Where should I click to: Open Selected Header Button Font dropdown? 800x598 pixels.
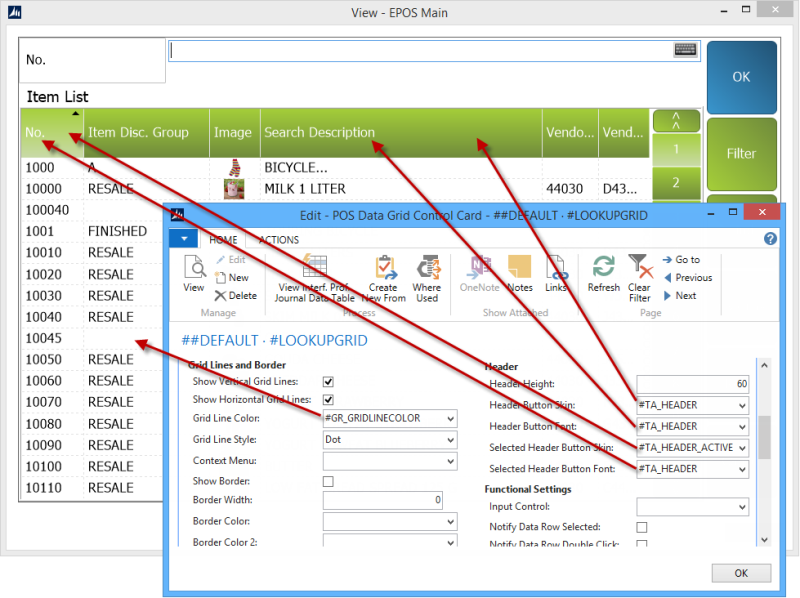coord(742,469)
